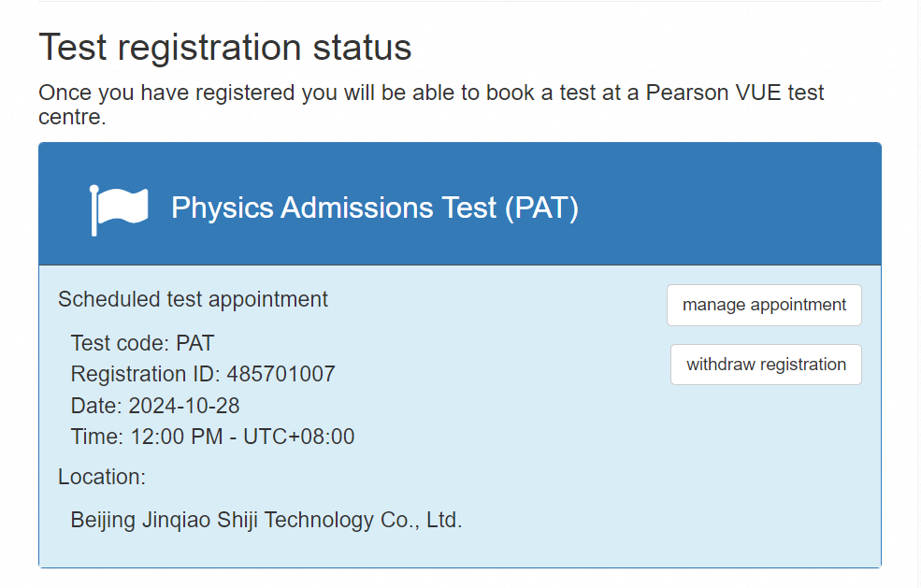Select the Physics Admissions Test (PAT) title

tap(375, 208)
